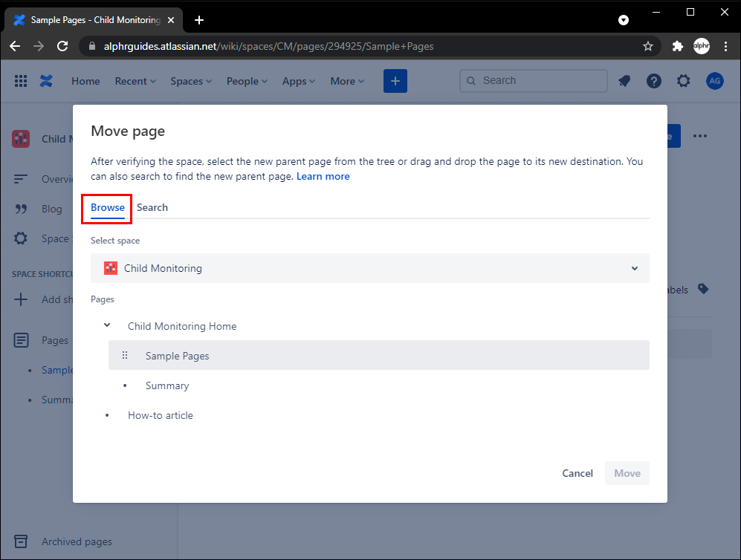This screenshot has width=741, height=560.
Task: Expand the People menu
Action: pyautogui.click(x=247, y=81)
